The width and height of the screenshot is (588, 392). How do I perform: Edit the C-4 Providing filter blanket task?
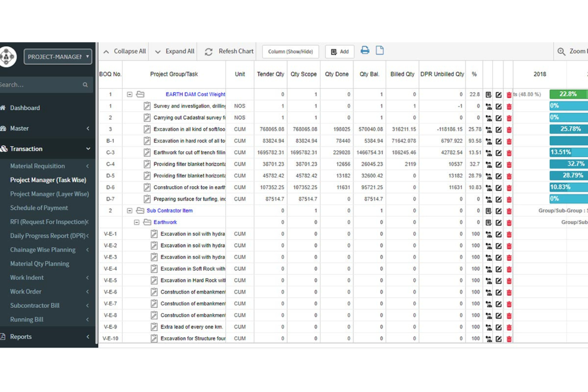click(x=499, y=164)
